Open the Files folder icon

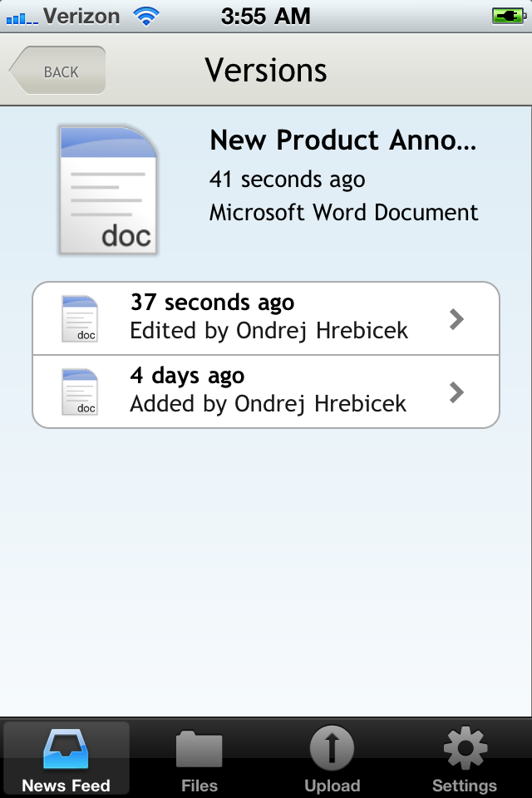click(x=199, y=751)
